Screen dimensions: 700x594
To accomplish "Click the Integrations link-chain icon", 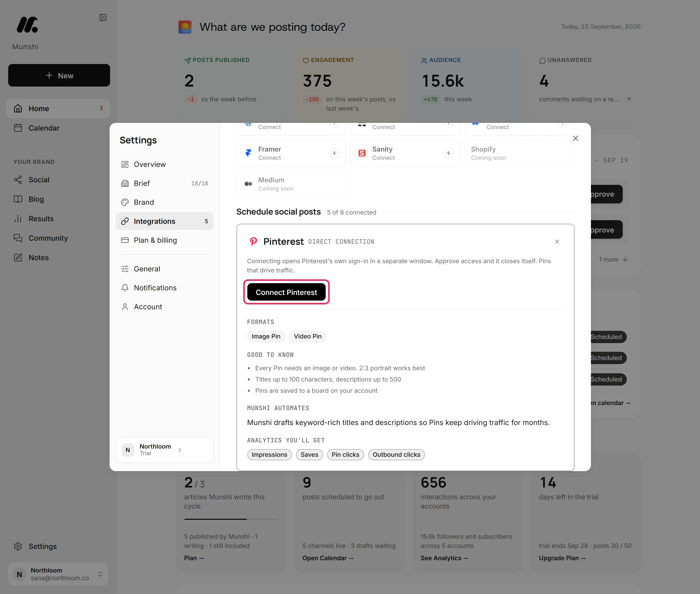I will [x=125, y=221].
